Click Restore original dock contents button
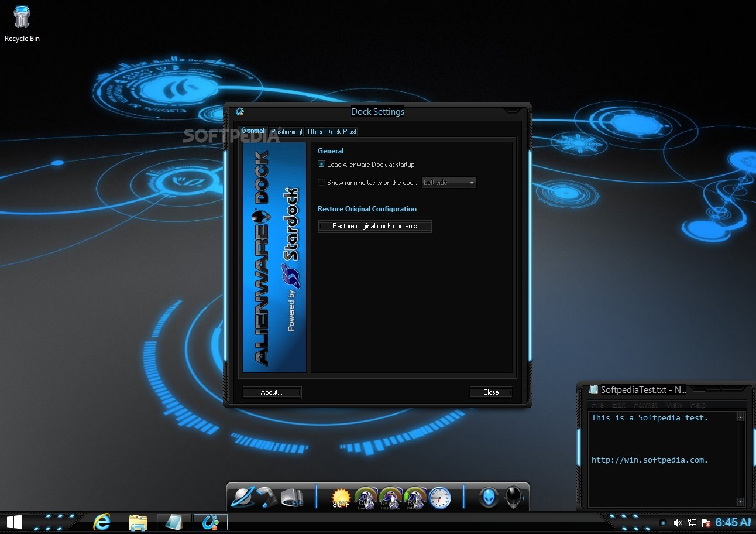The image size is (756, 534). (374, 226)
